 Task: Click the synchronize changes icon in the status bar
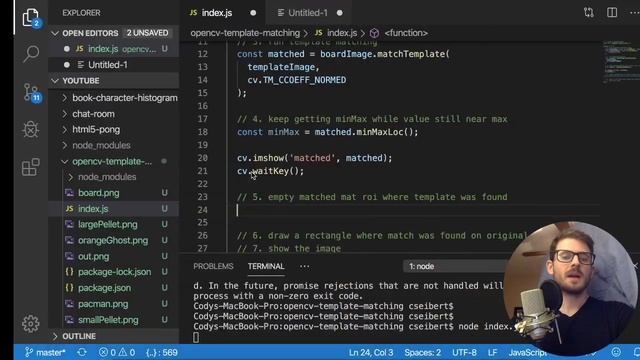pyautogui.click(x=82, y=352)
